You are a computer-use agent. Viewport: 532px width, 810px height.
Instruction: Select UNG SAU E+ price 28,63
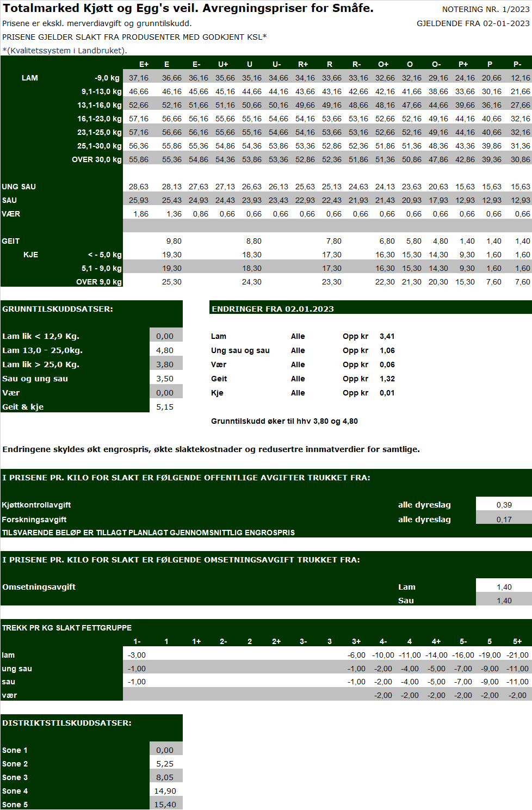click(139, 187)
